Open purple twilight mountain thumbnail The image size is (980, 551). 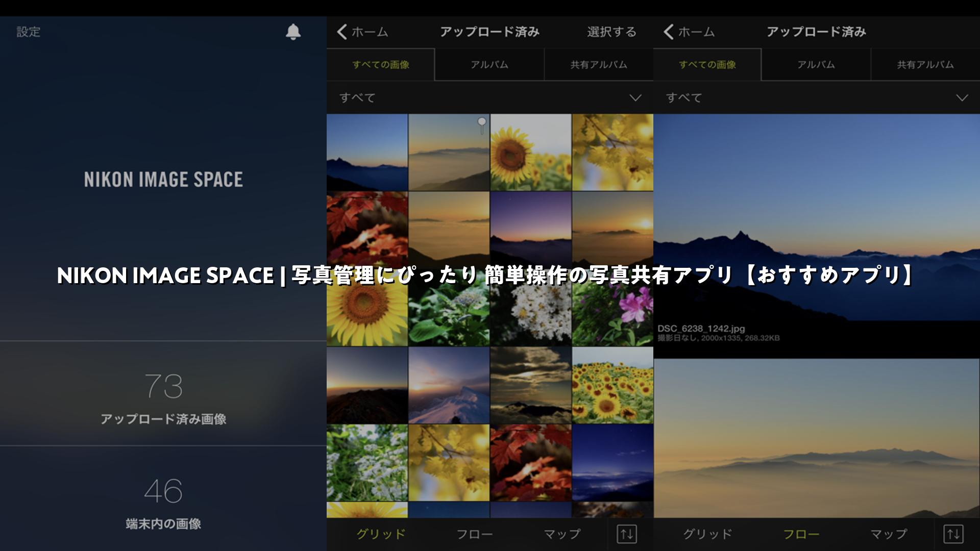tap(531, 230)
